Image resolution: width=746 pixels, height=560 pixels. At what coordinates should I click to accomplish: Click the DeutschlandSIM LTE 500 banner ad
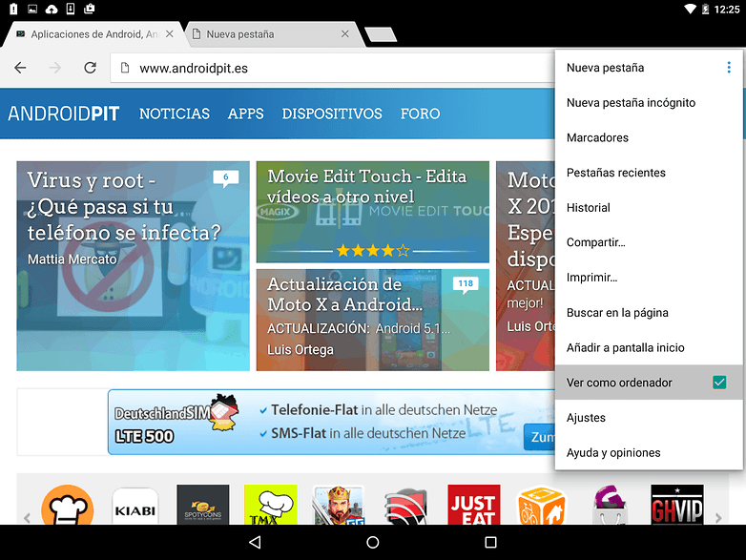(x=332, y=422)
